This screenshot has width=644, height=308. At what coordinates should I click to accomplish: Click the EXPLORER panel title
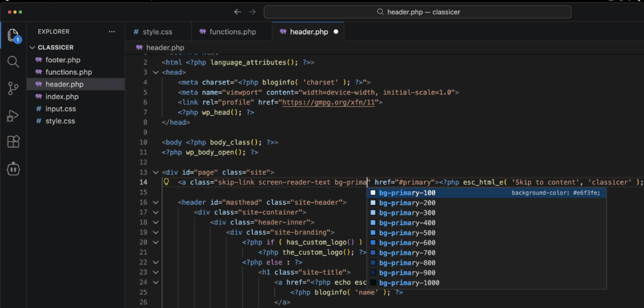tap(53, 31)
